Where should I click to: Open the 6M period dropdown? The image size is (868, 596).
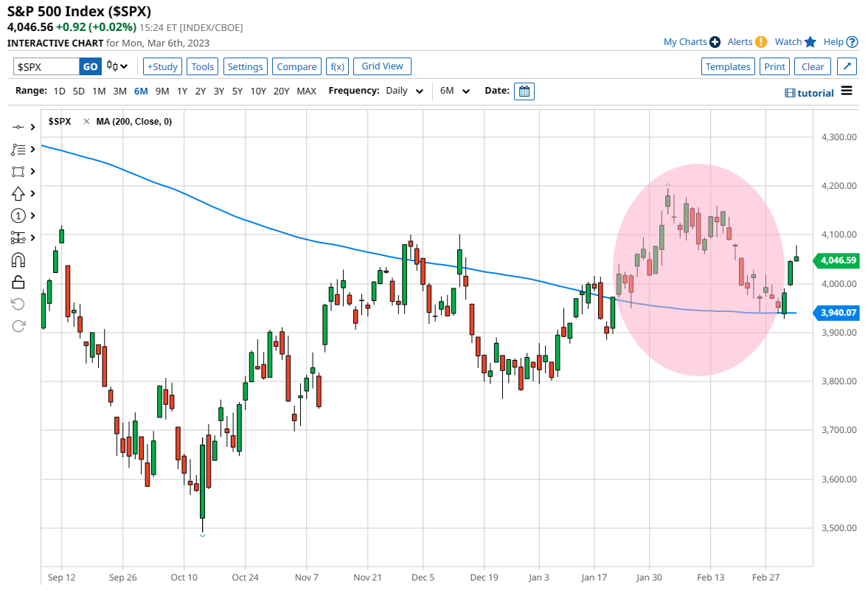pos(455,91)
